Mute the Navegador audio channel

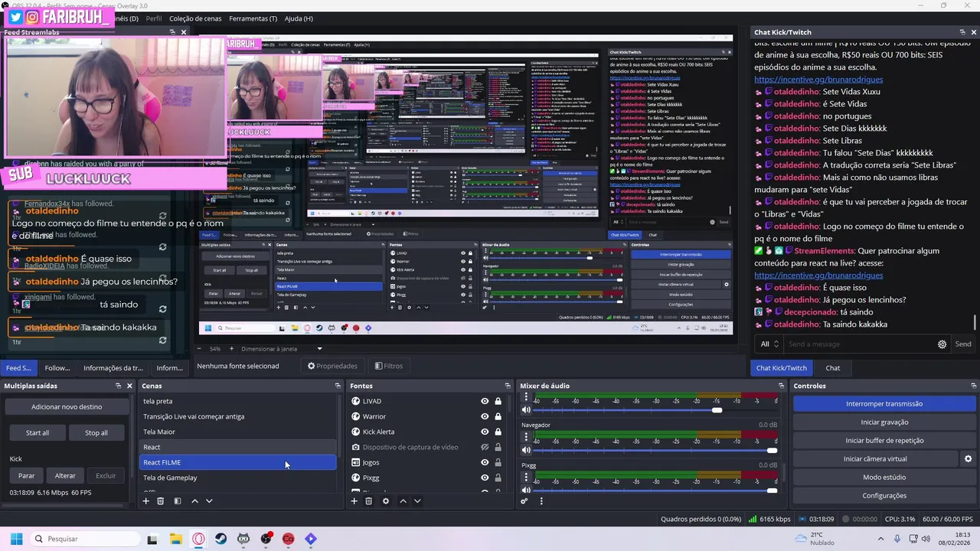526,450
